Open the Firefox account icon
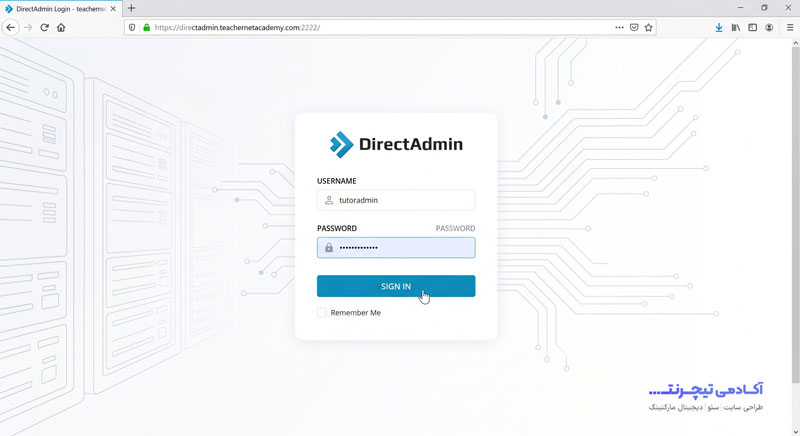 [769, 28]
